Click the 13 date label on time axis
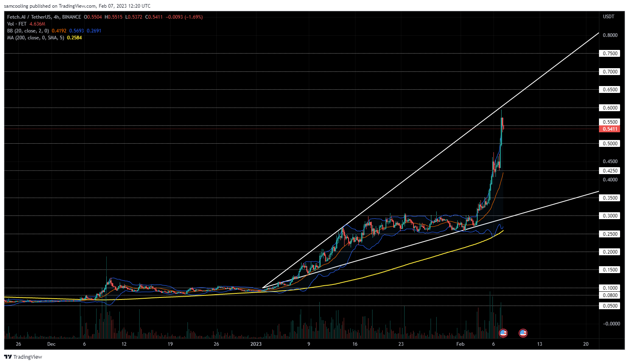 [x=539, y=344]
